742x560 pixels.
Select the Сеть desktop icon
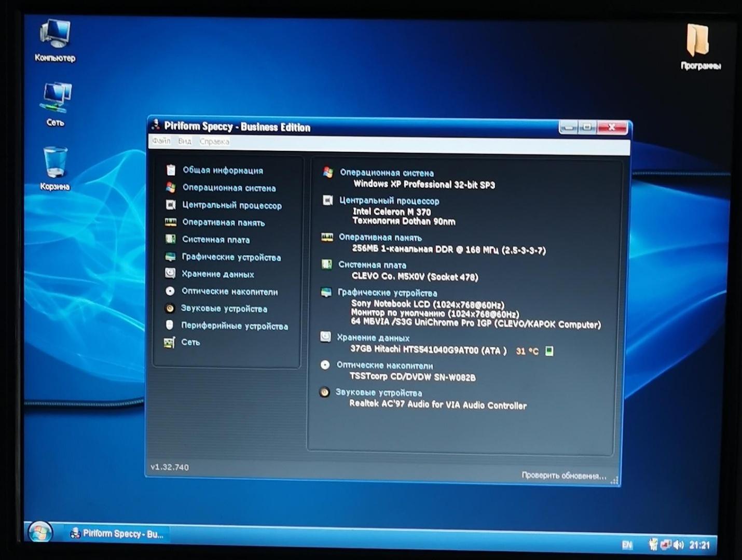click(56, 104)
